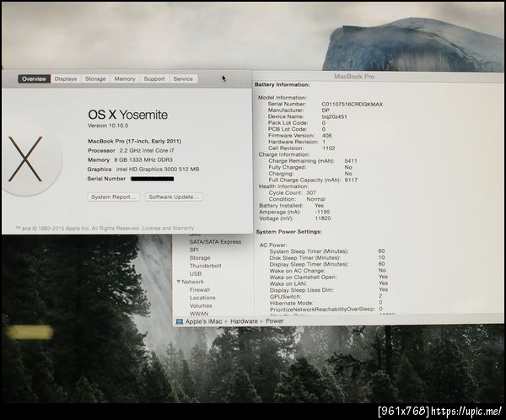Open the Memory tab
The height and width of the screenshot is (420, 506).
(x=125, y=78)
